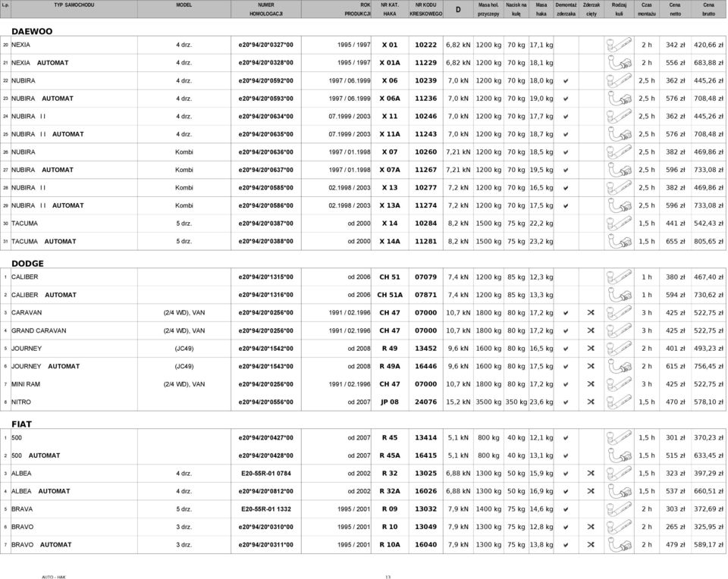The height and width of the screenshot is (579, 728).
Task: Click the DAEWOO section heading
Action: click(x=32, y=32)
